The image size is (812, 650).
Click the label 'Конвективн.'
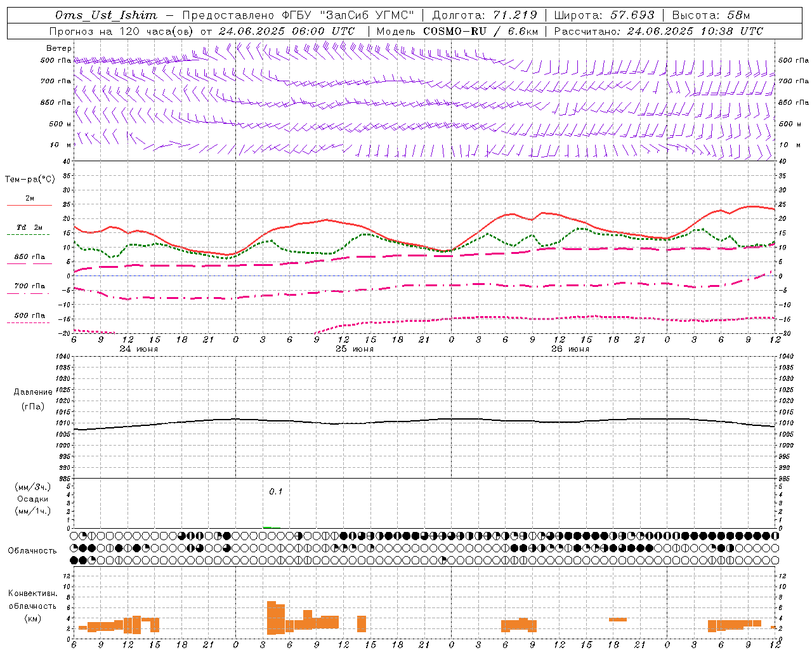tap(33, 594)
